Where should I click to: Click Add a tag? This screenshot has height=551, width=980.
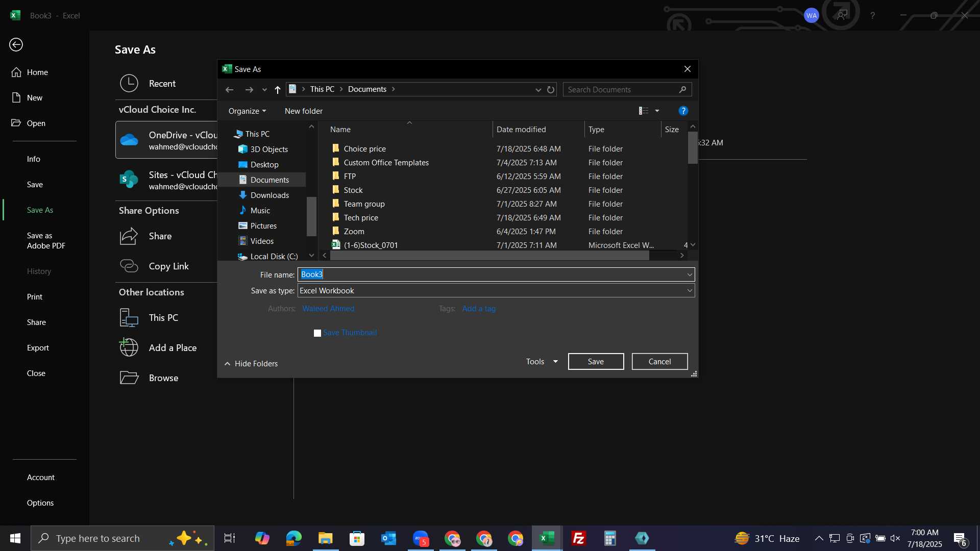coord(479,309)
